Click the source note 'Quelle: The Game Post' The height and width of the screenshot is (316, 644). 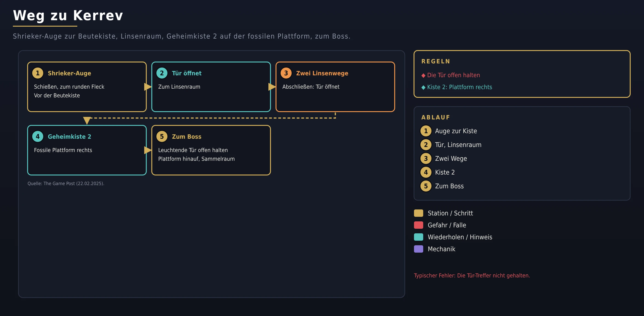(66, 183)
